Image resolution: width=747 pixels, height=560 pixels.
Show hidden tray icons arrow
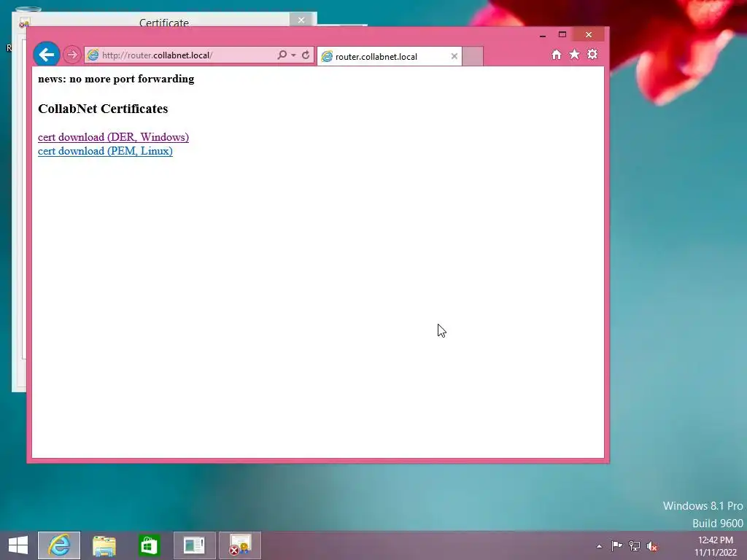coord(600,546)
